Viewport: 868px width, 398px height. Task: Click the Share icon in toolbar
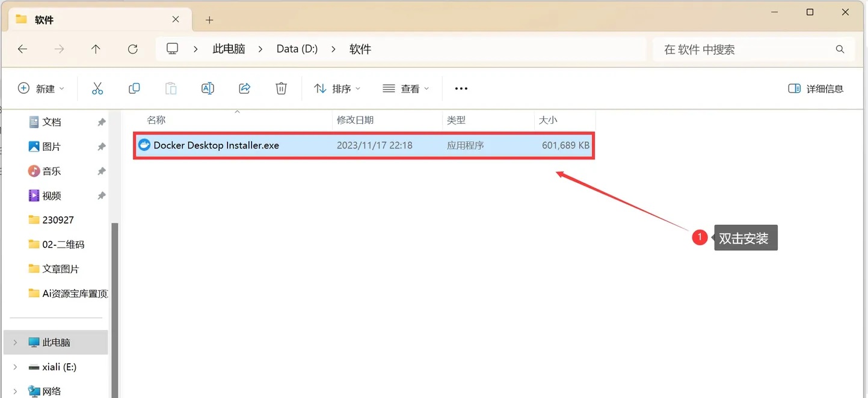(x=244, y=88)
